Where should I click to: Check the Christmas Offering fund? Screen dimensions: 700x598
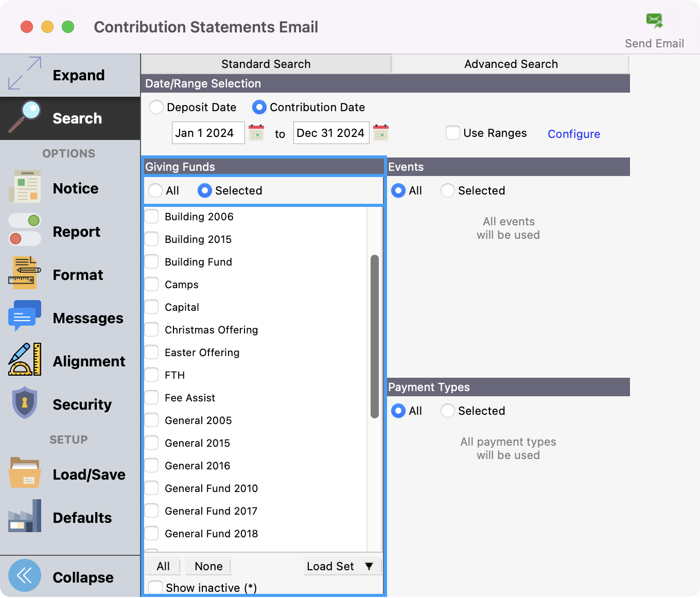click(152, 330)
